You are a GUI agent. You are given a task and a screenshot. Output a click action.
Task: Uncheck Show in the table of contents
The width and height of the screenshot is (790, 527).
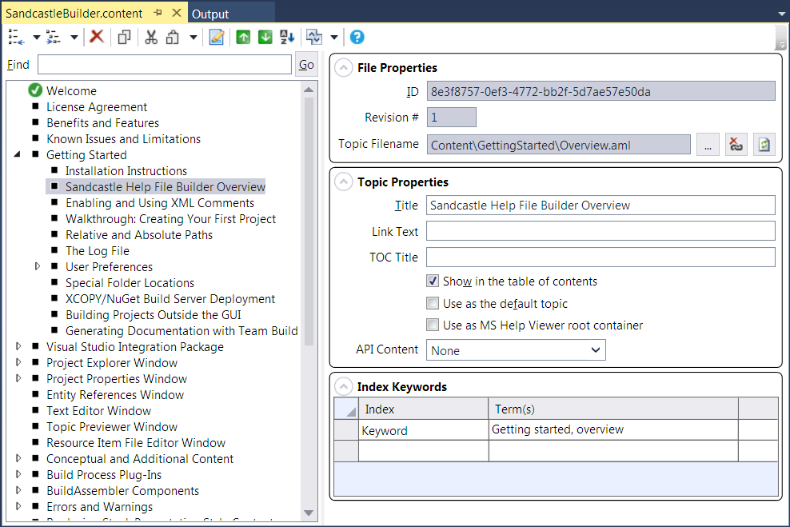432,281
